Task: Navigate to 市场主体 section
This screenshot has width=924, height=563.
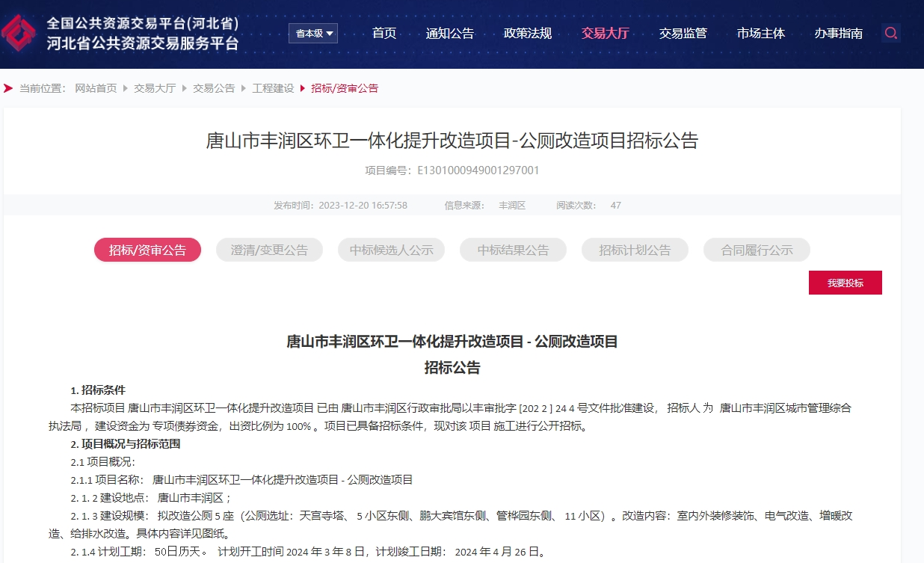Action: tap(761, 33)
